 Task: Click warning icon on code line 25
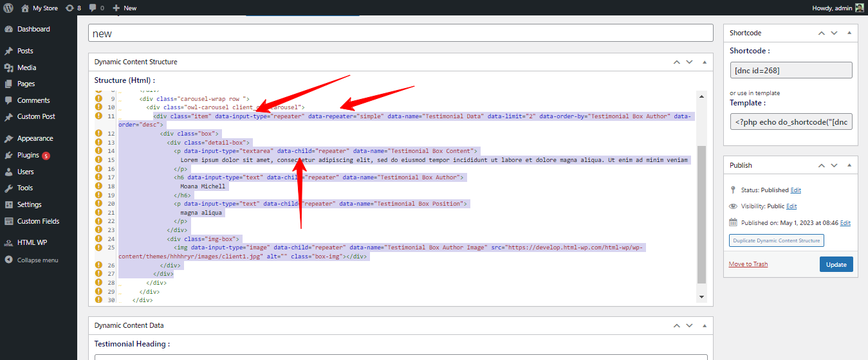[98, 247]
